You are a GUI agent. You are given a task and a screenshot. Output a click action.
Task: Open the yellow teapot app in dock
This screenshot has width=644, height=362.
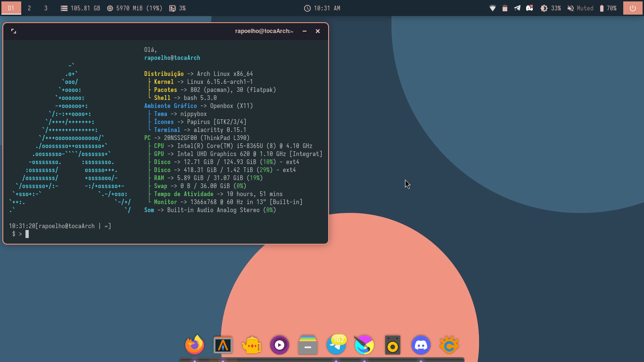pyautogui.click(x=251, y=346)
